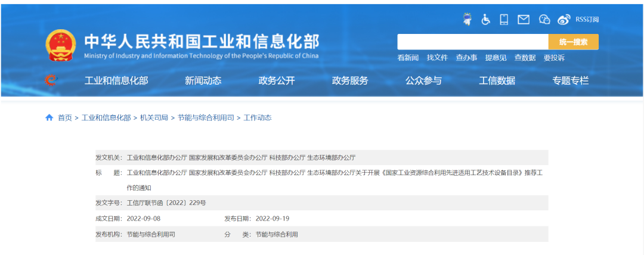Screen dimensions: 644x255
Task: Click the red gear icon beside navigation
Action: pyautogui.click(x=51, y=80)
